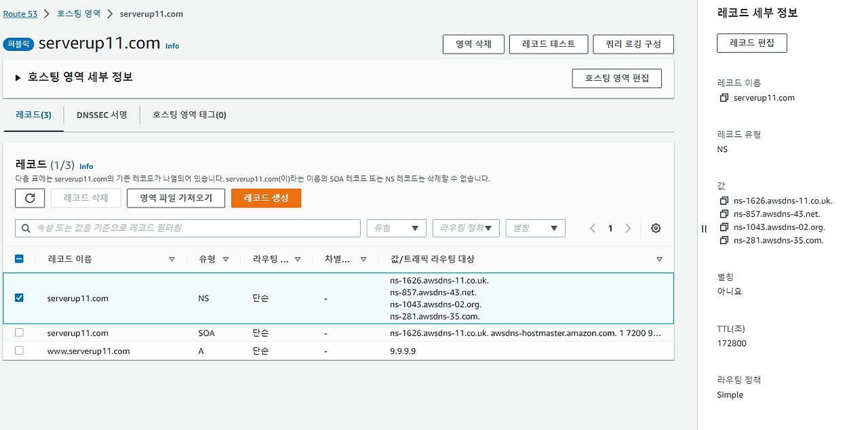Open the 별칭 filter dropdown
This screenshot has width=868, height=430.
coord(536,229)
